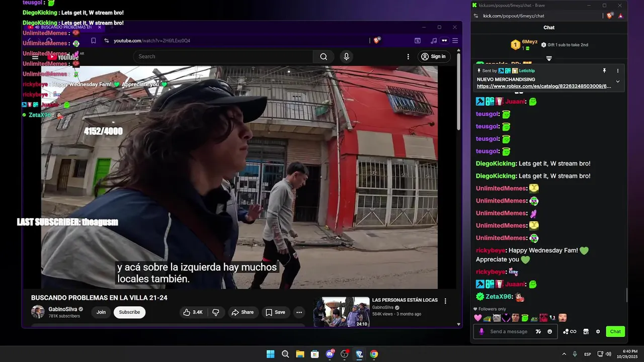Dislike the YouTube video
644x362 pixels.
216,312
